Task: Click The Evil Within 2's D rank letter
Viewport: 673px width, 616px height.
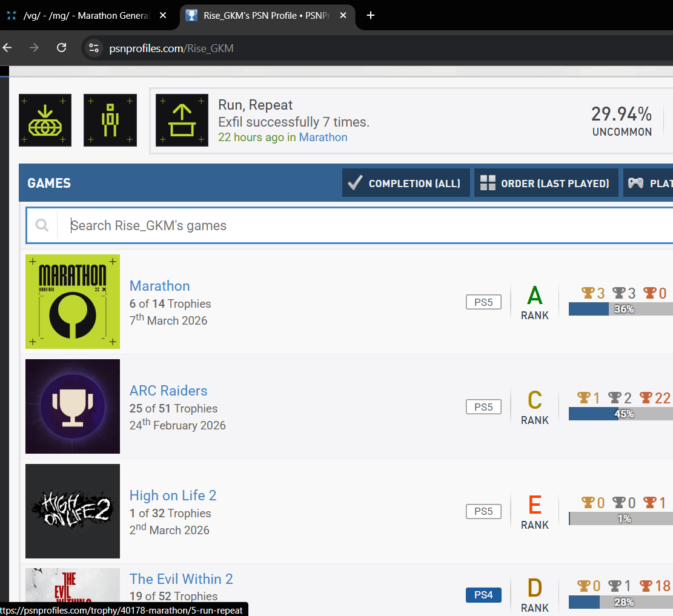Action: [535, 588]
